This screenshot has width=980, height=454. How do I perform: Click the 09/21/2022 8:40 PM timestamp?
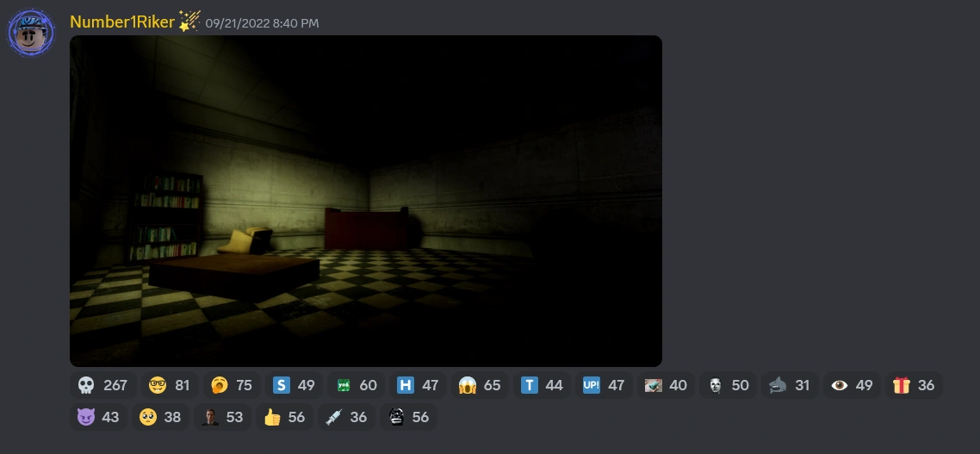(x=262, y=23)
